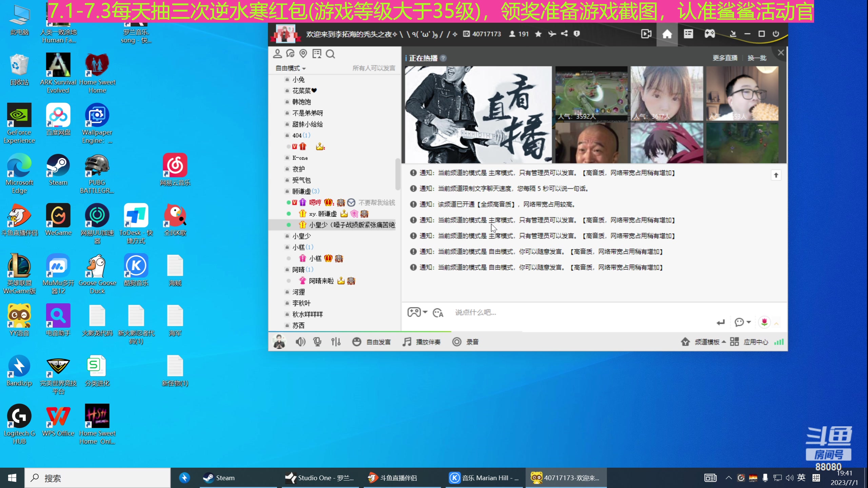Click the microphone settings icon in bottom bar
Screen dimensions: 868x488
(317, 342)
